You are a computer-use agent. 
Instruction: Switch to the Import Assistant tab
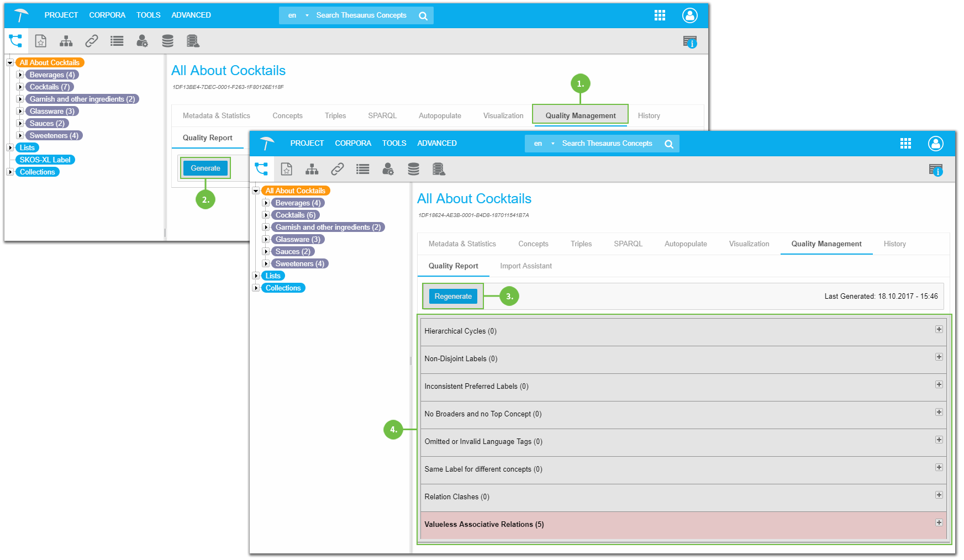pos(525,266)
